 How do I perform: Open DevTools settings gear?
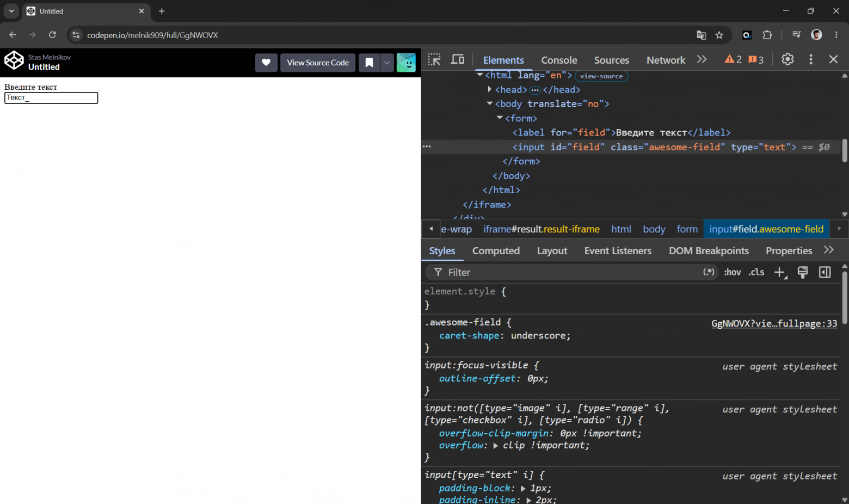(x=788, y=59)
